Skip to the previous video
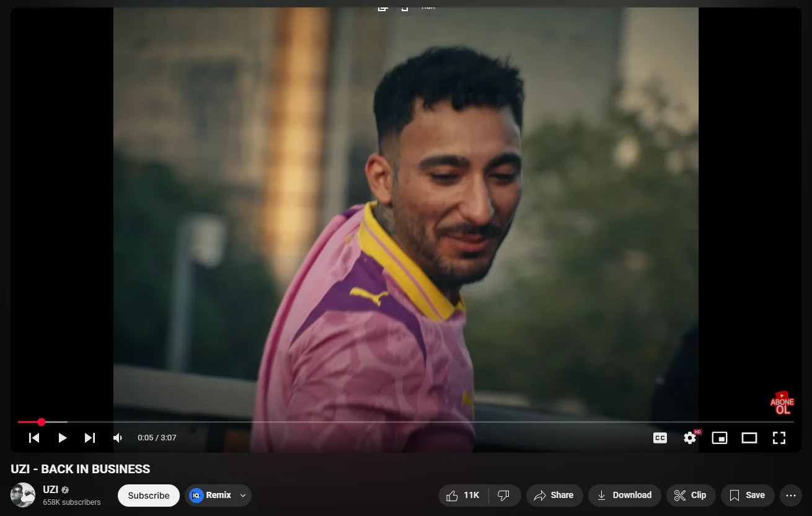The width and height of the screenshot is (812, 516). click(34, 438)
